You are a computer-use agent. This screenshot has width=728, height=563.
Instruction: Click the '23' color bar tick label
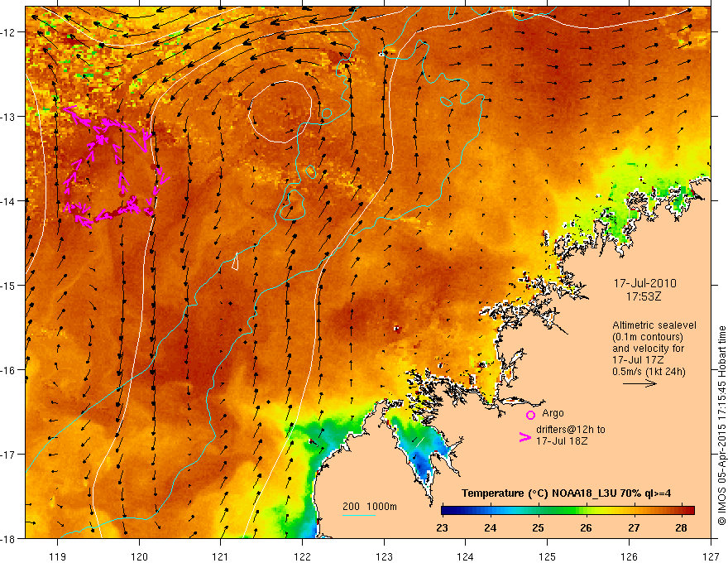442,527
